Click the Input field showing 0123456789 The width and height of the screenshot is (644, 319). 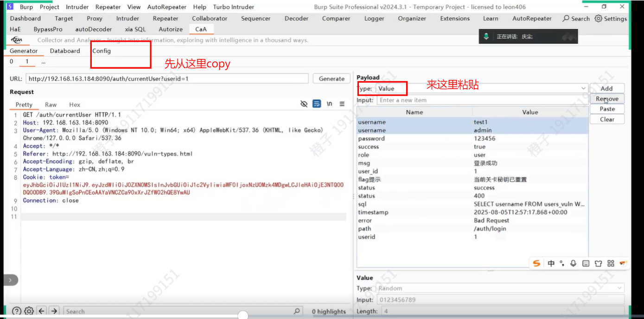click(500, 299)
